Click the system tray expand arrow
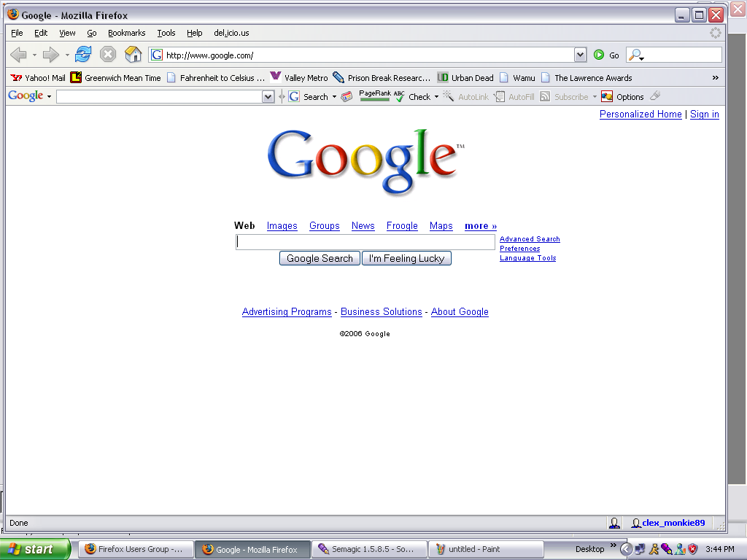747x560 pixels. 626,549
